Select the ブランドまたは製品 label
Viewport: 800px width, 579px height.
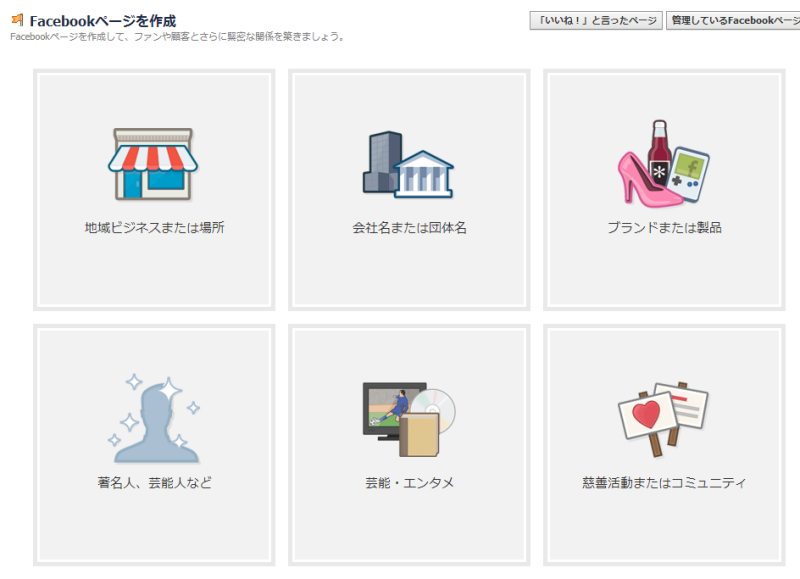(664, 228)
